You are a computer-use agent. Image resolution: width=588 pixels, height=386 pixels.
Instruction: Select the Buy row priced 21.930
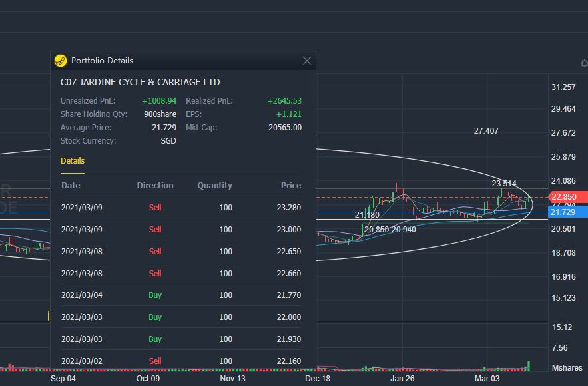[x=180, y=339]
